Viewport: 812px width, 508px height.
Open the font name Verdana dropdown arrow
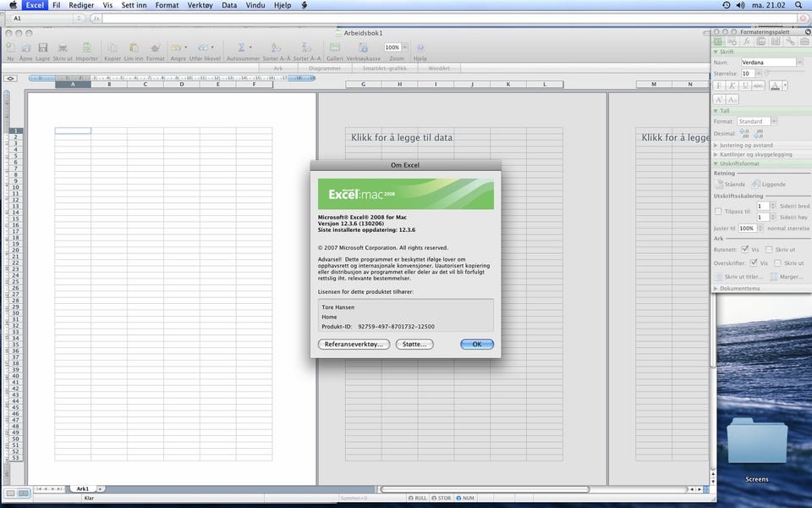tap(799, 62)
